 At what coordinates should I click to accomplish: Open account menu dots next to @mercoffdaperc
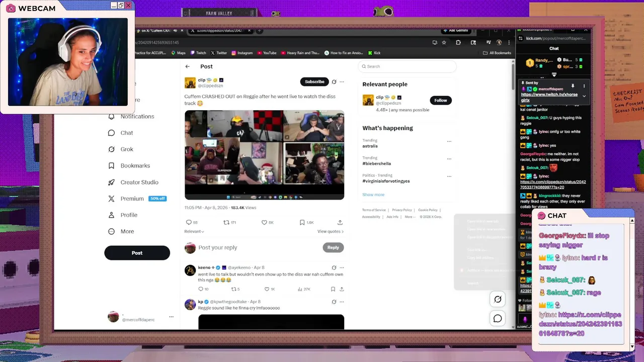[171, 317]
